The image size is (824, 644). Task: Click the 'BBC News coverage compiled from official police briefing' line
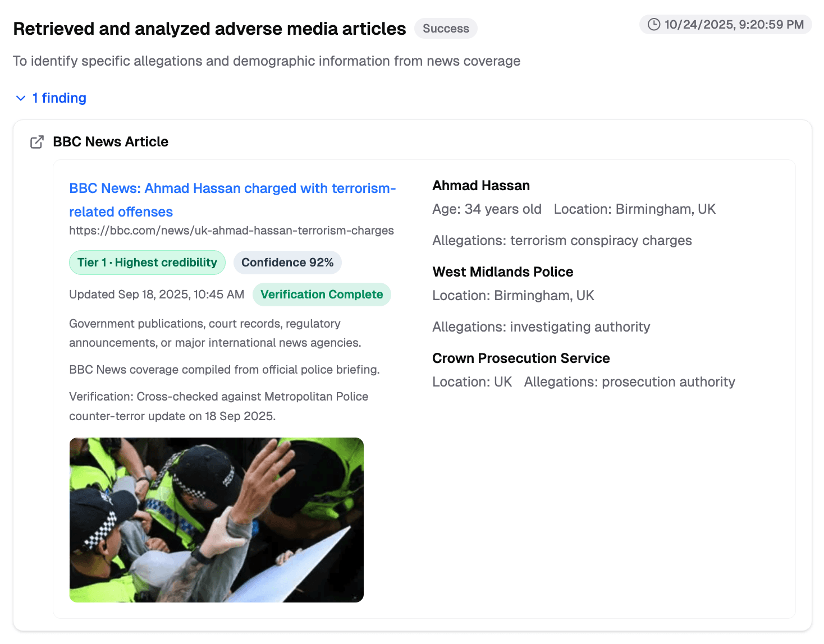pyautogui.click(x=225, y=370)
